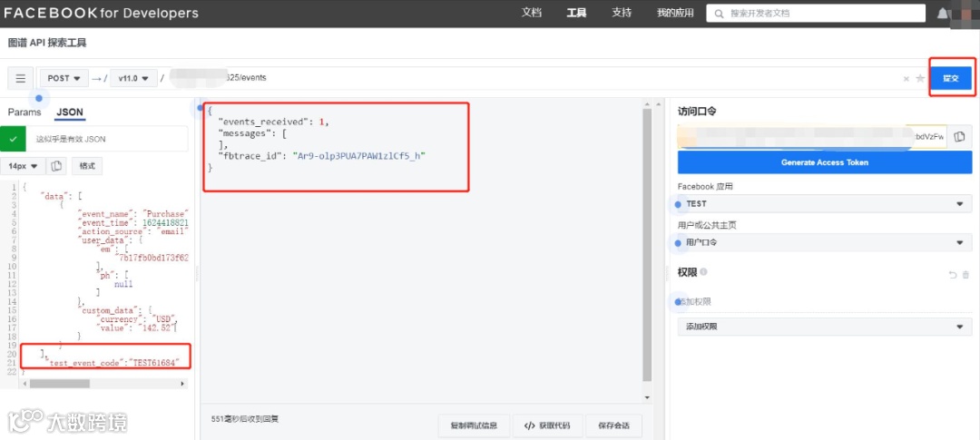Click 保存会话 button

click(613, 425)
